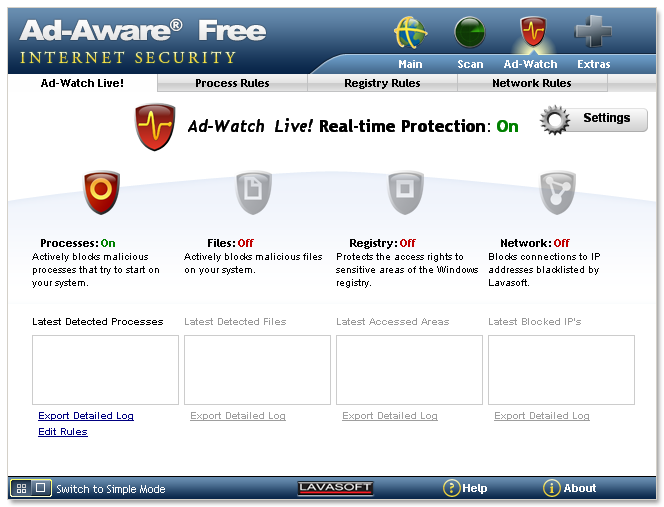Click the Extras navigation label
Screen dimensions: 664x507
594,64
